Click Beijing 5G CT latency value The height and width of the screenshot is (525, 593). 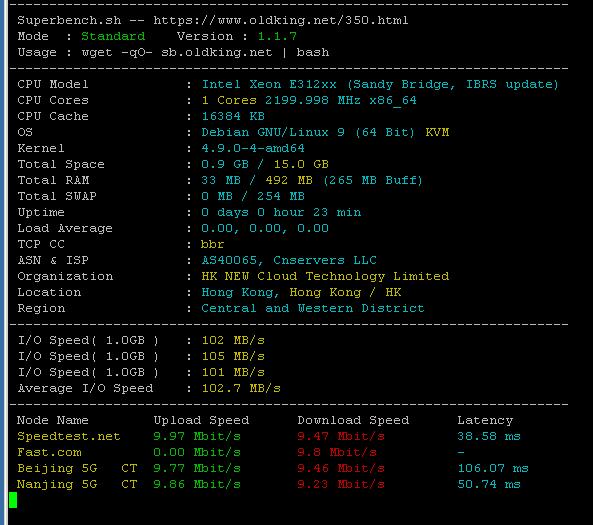pyautogui.click(x=493, y=468)
